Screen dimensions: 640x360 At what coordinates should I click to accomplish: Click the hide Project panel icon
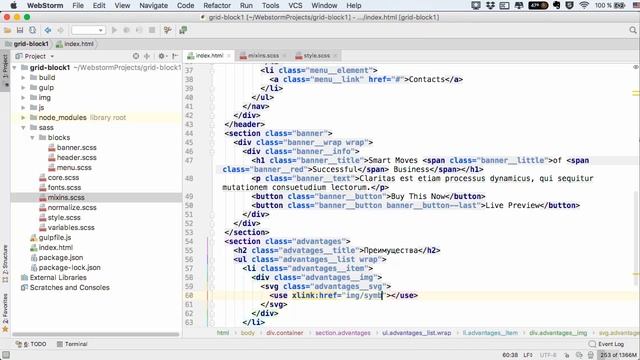click(175, 56)
